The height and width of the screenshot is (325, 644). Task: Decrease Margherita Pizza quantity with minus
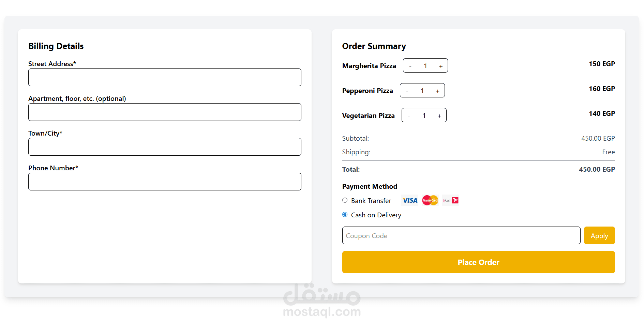[410, 66]
